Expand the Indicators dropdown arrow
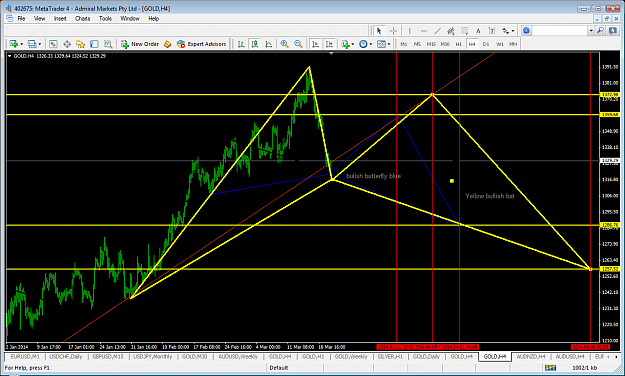The height and width of the screenshot is (376, 625). click(x=353, y=44)
